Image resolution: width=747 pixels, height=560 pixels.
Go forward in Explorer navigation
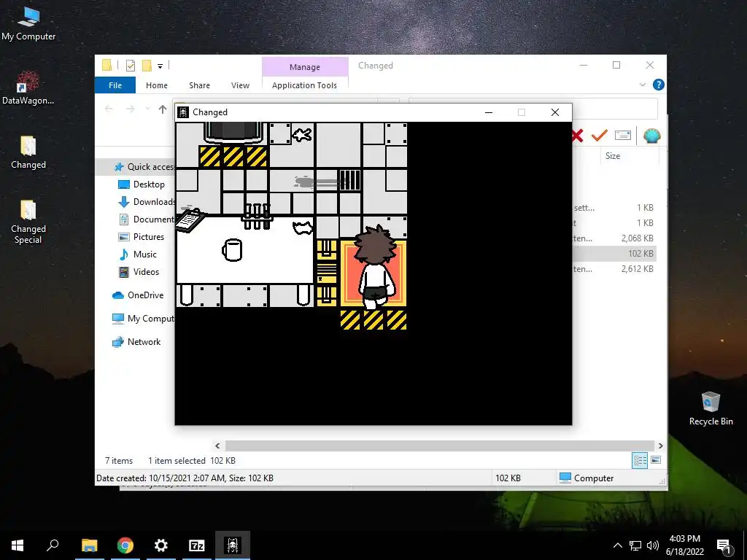(x=130, y=109)
